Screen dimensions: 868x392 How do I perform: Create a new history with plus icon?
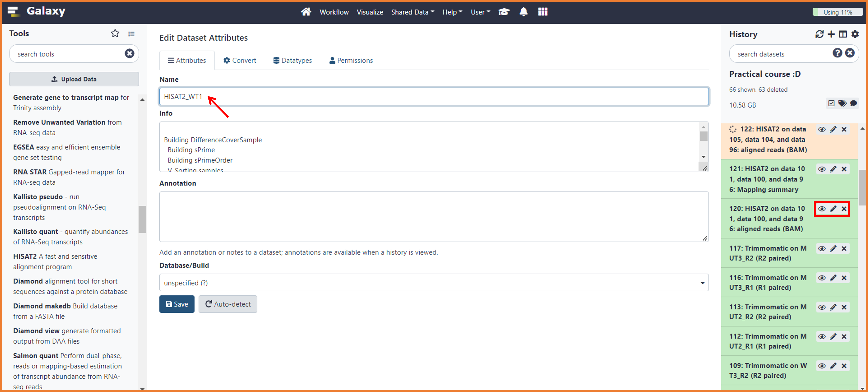click(831, 34)
